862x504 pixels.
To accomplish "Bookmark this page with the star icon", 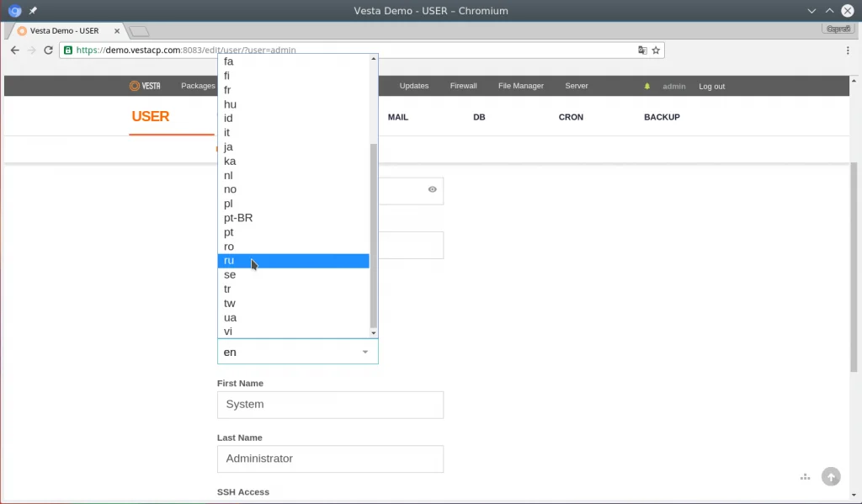I will (x=656, y=50).
